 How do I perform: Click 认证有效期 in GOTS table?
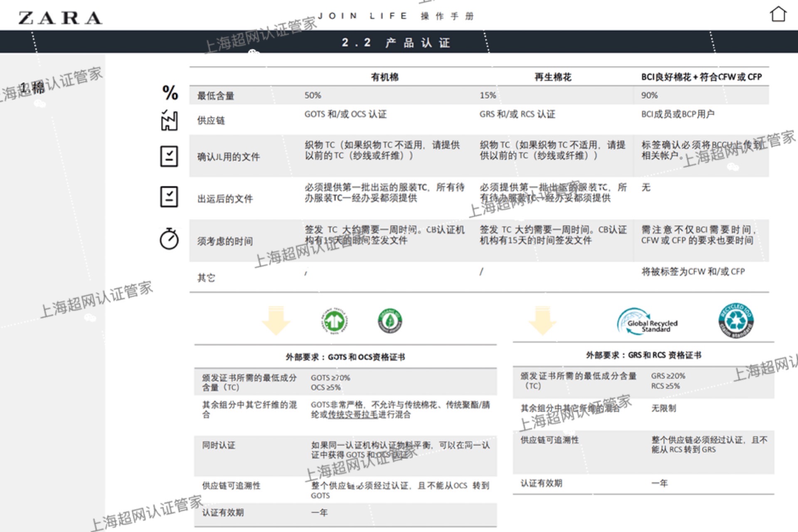[x=223, y=512]
